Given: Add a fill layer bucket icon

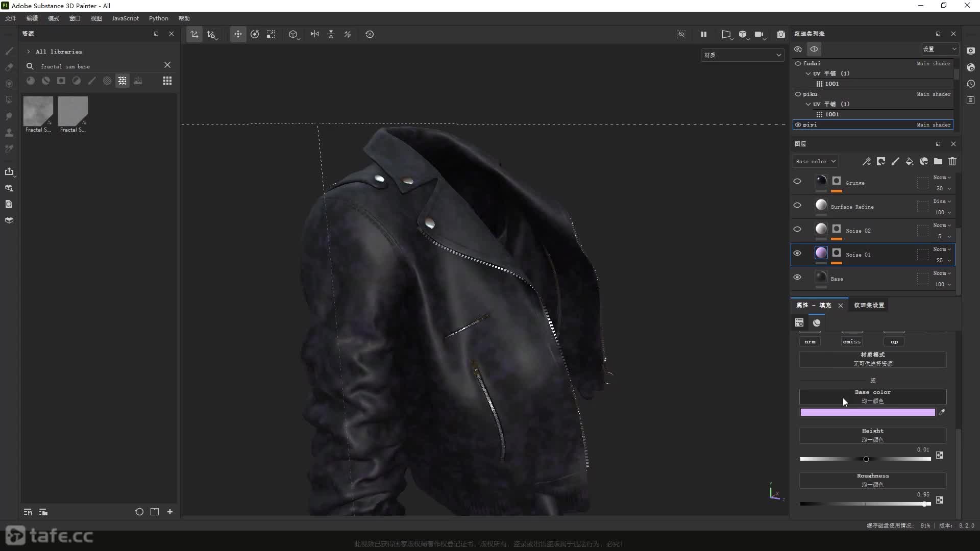Looking at the screenshot, I should pos(910,161).
